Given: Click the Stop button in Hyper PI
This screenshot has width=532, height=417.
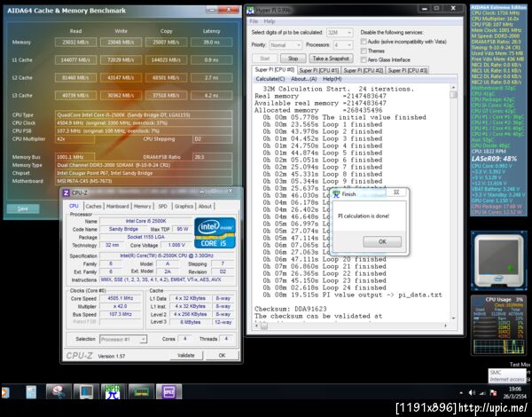Looking at the screenshot, I should pyautogui.click(x=293, y=59).
